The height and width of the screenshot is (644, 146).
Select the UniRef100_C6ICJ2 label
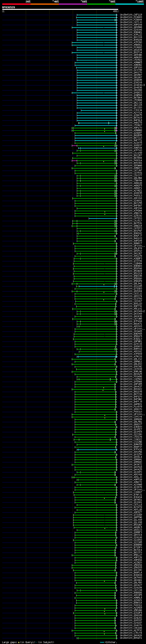[131, 294]
